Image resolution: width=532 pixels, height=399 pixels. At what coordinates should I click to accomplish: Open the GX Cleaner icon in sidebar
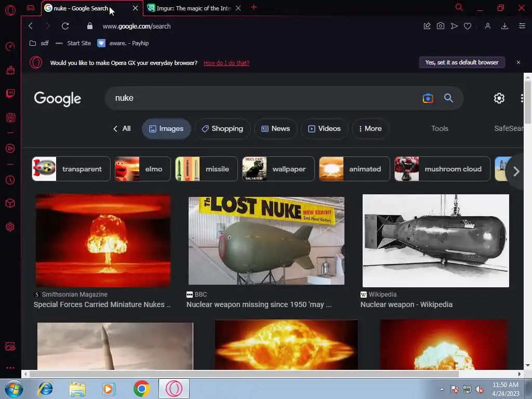[x=10, y=70]
